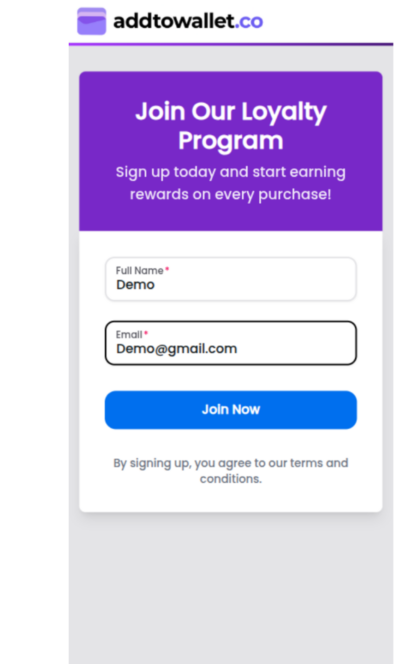Click the red asterisk beside Email

tap(146, 333)
